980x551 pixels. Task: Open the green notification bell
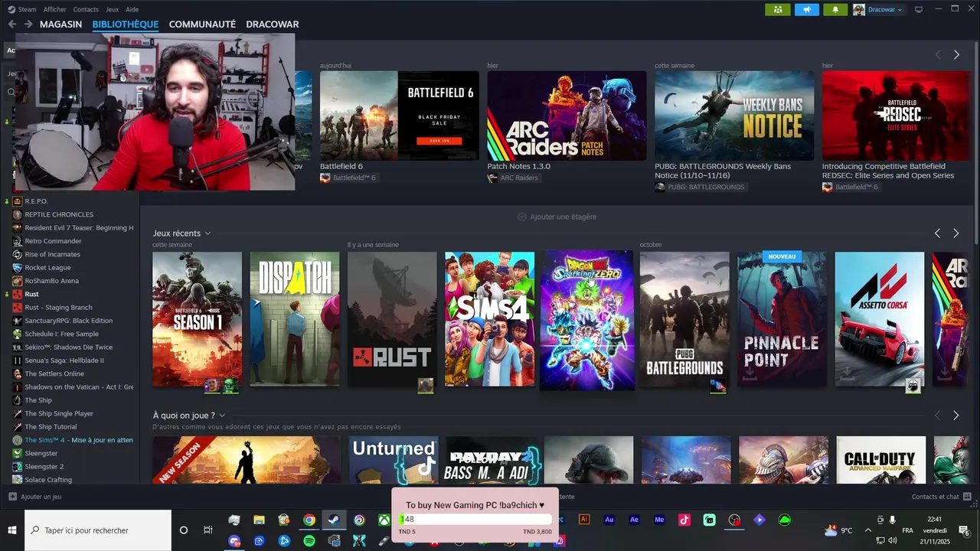point(835,9)
